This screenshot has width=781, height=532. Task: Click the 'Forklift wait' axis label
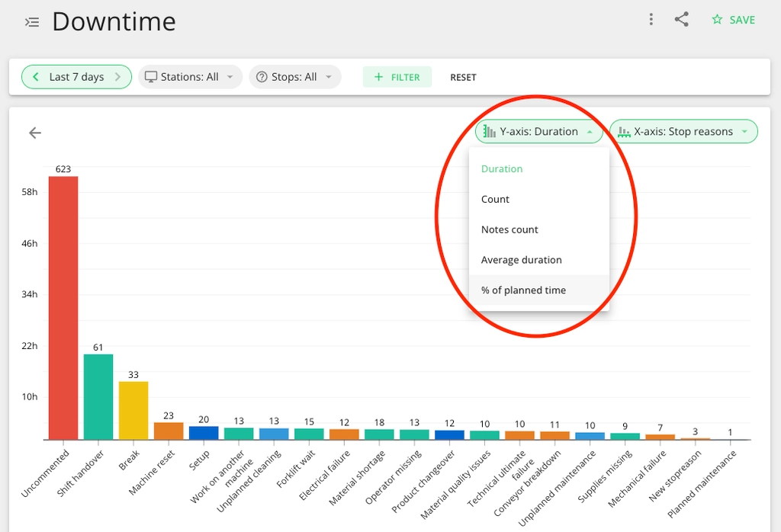coord(296,469)
